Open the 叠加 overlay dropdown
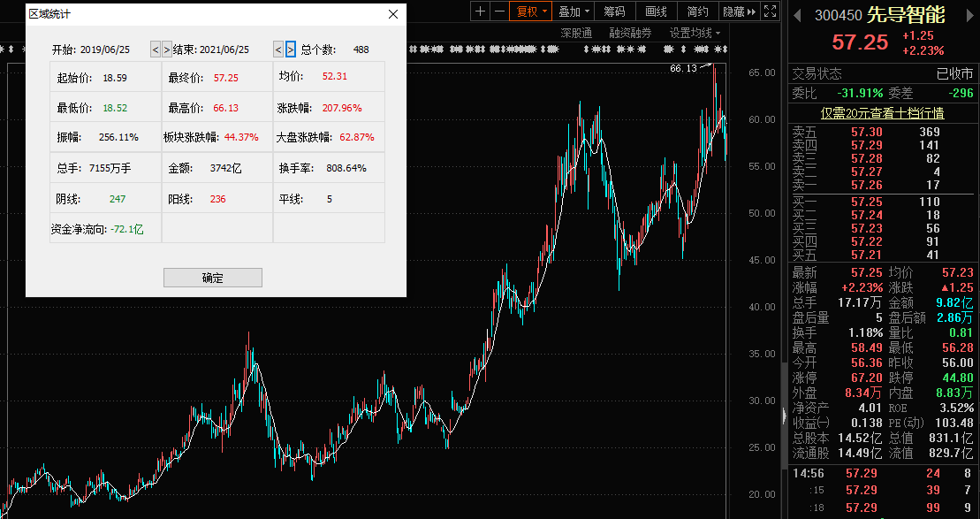Image resolution: width=980 pixels, height=519 pixels. tap(574, 11)
